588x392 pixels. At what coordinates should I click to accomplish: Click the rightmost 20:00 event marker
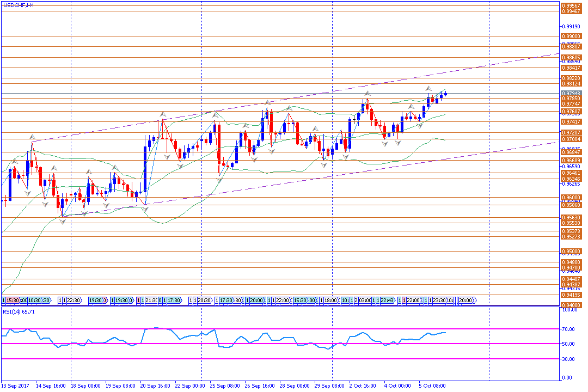(x=466, y=300)
